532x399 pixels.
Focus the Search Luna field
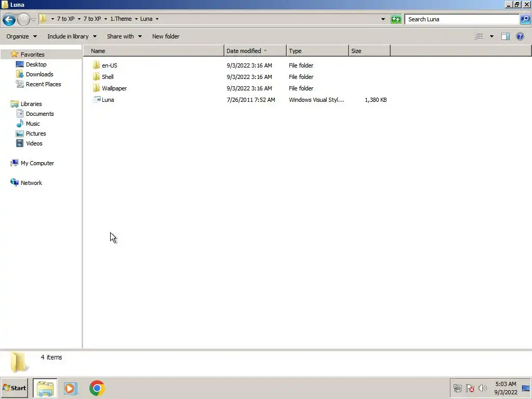coord(462,19)
